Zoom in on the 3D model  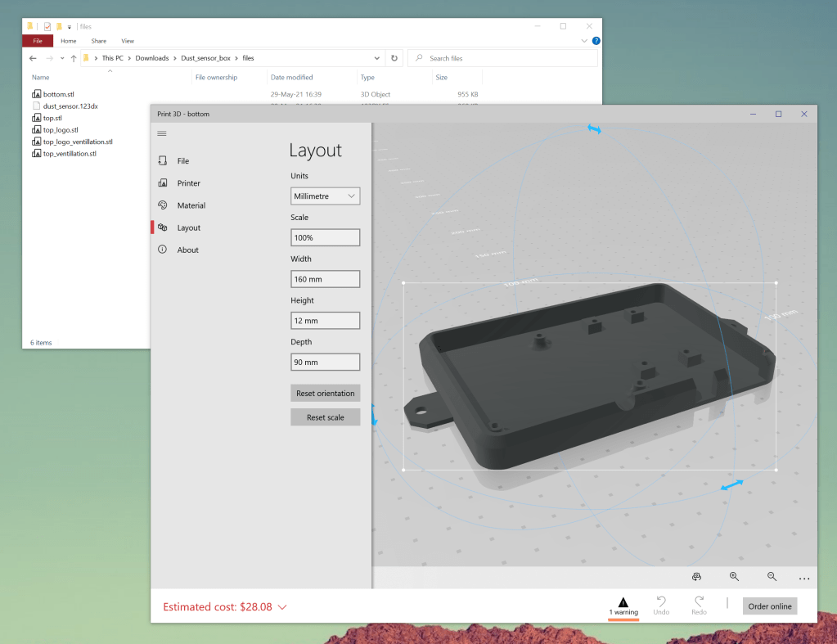coord(734,576)
